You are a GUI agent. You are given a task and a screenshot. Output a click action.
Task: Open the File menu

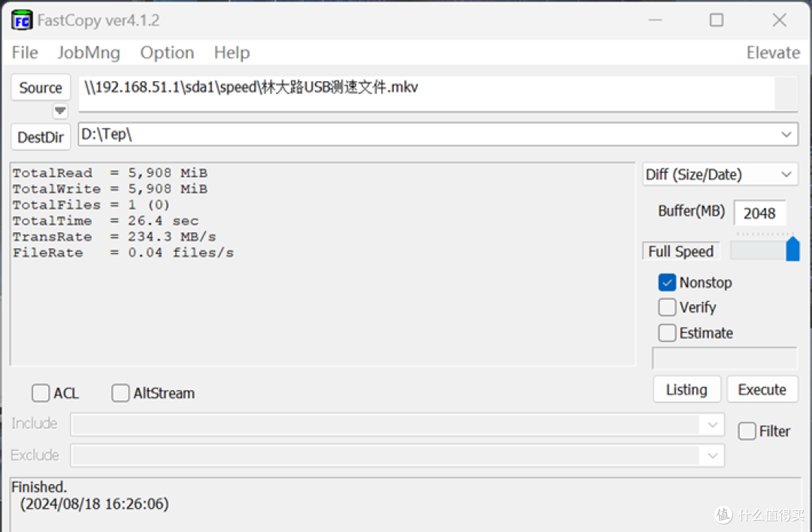point(25,53)
